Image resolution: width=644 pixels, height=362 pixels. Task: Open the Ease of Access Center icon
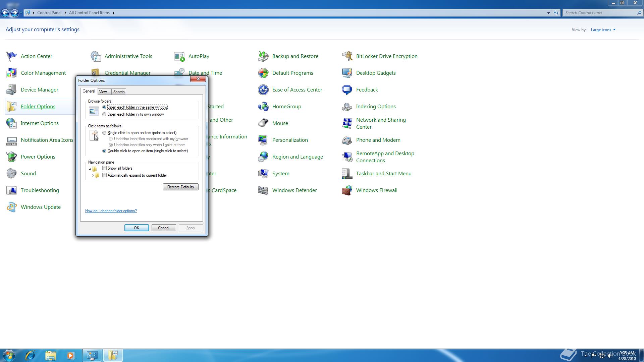click(263, 89)
